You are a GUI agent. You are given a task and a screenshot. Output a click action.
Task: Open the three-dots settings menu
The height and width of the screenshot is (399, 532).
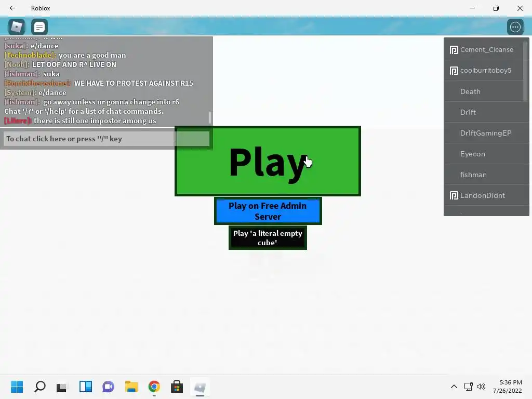(515, 27)
